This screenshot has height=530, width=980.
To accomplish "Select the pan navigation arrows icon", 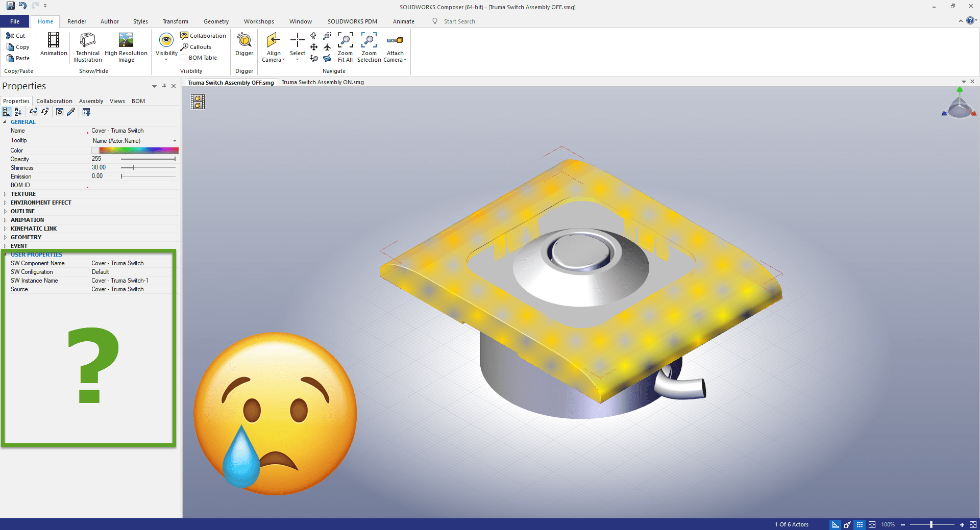I will pyautogui.click(x=314, y=47).
